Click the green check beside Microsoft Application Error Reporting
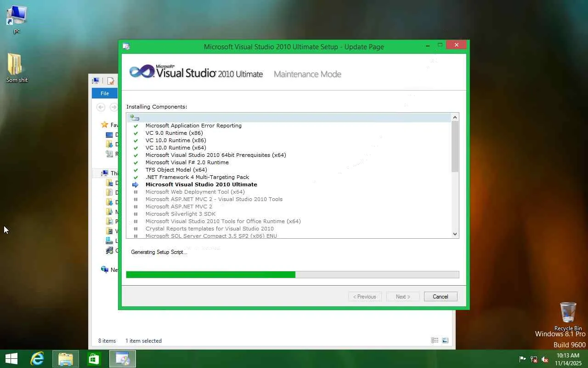The image size is (588, 368). tap(136, 126)
